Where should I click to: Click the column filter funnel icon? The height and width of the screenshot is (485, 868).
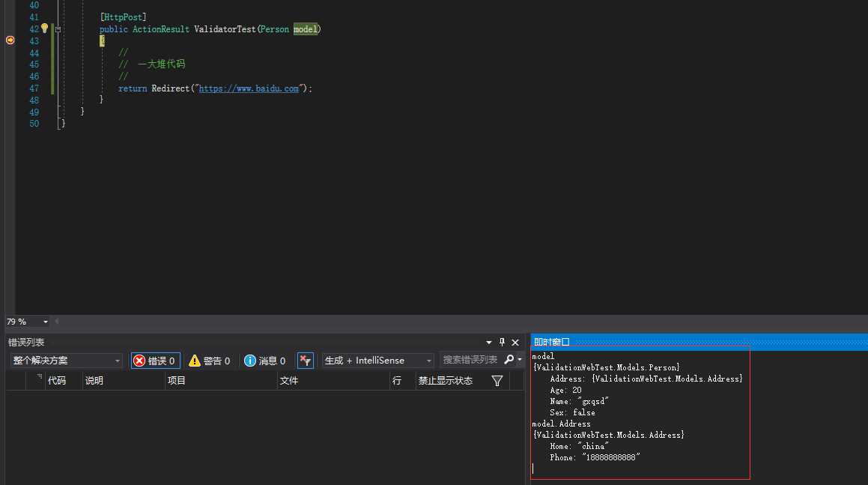coord(497,381)
